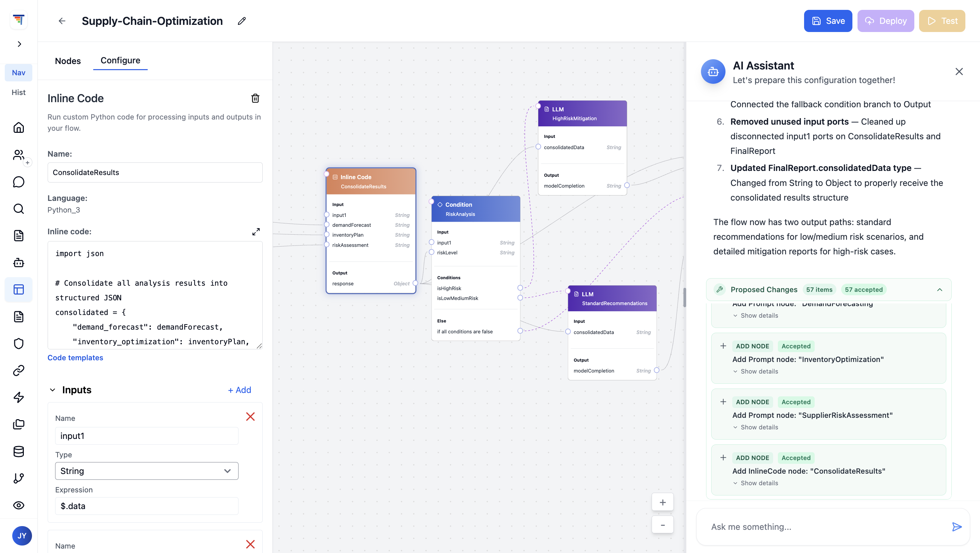980x553 pixels.
Task: Open the link connections sidebar icon
Action: (x=19, y=370)
